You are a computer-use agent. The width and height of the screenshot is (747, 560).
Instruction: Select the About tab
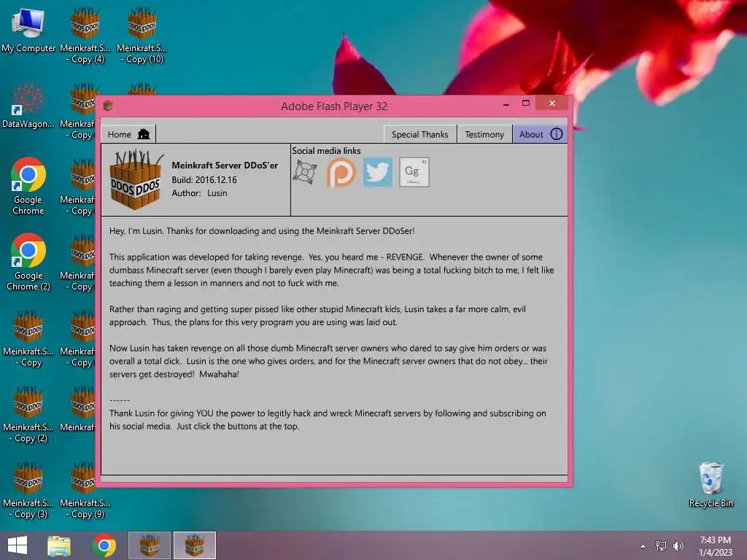coord(540,134)
